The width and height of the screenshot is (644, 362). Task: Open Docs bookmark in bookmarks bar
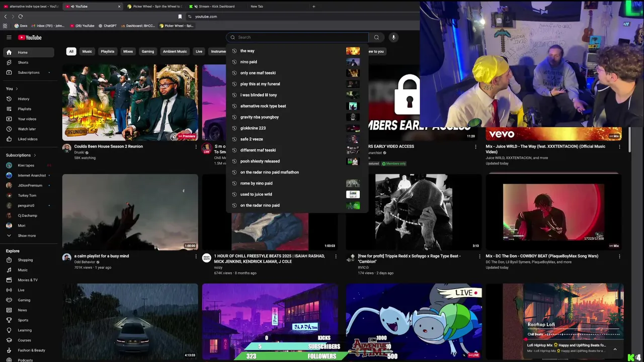tap(21, 26)
